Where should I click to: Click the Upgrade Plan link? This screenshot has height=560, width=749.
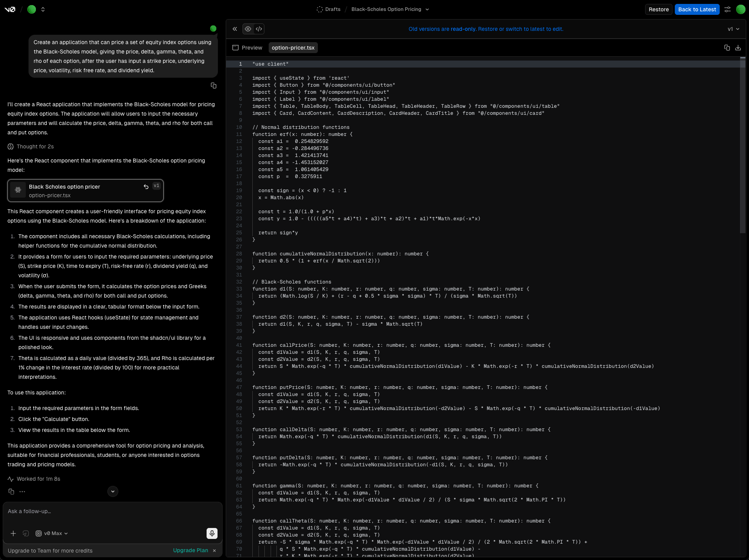(x=191, y=550)
